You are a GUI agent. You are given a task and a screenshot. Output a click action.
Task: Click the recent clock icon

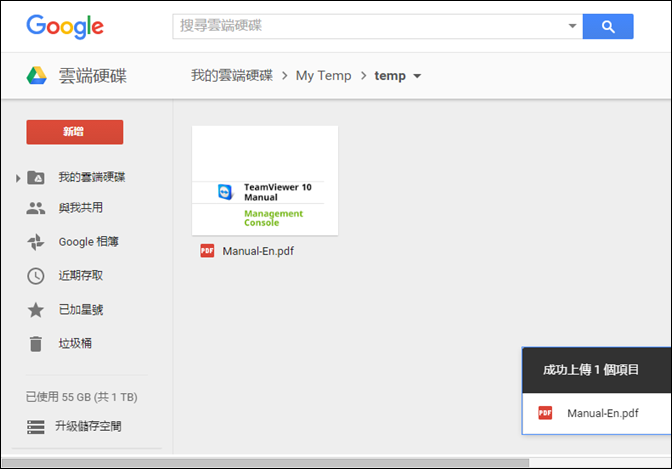point(36,276)
